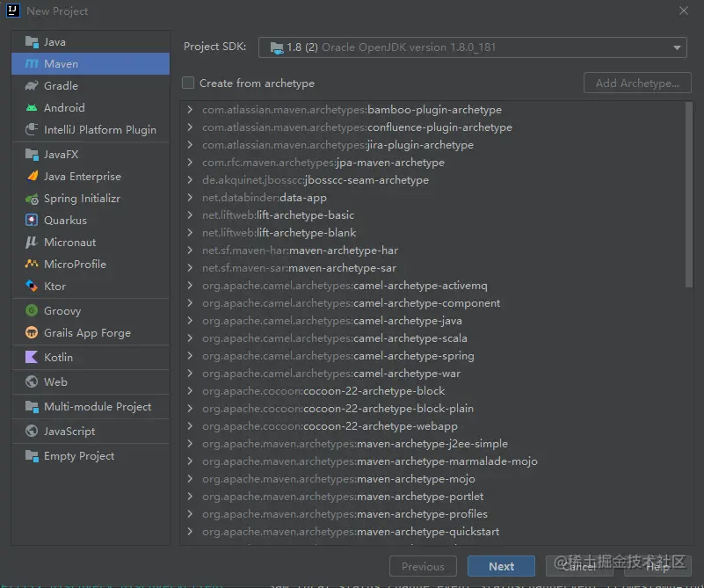The width and height of the screenshot is (704, 588).
Task: Expand jira-plugin-archetype node
Action: pos(190,144)
